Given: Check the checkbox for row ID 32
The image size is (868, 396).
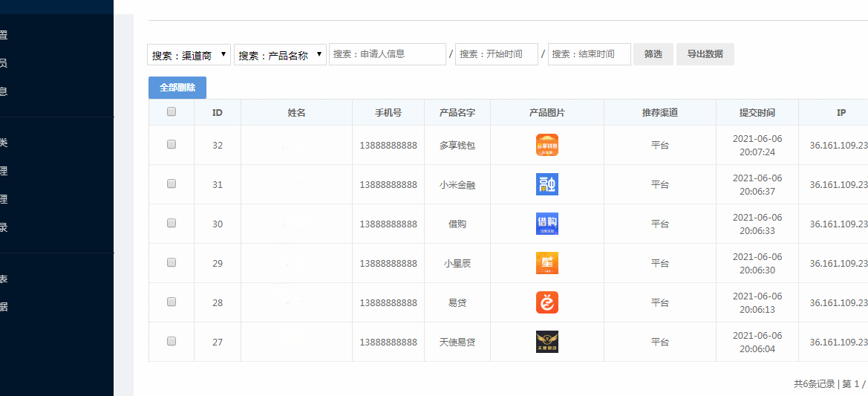Looking at the screenshot, I should point(172,145).
